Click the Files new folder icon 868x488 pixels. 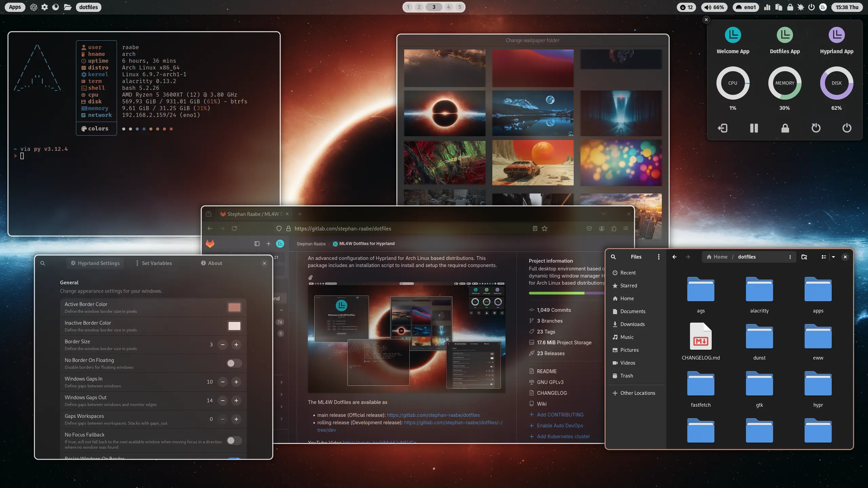804,257
